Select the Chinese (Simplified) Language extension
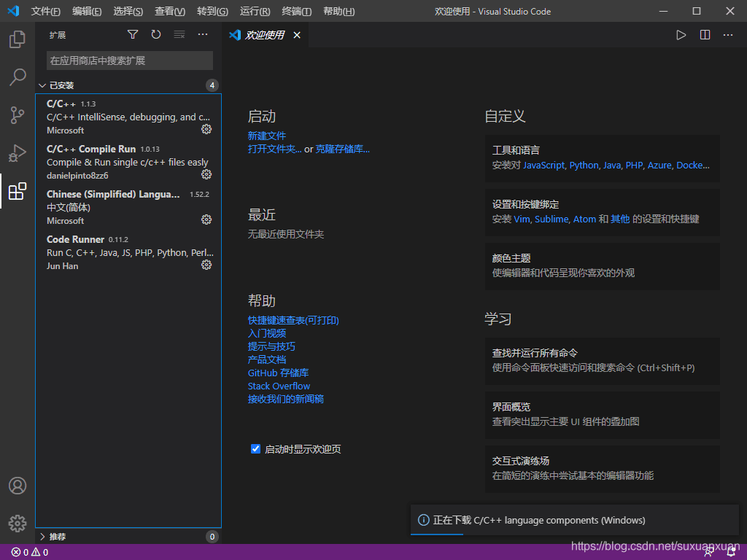Screen dimensions: 747x560 (x=128, y=207)
